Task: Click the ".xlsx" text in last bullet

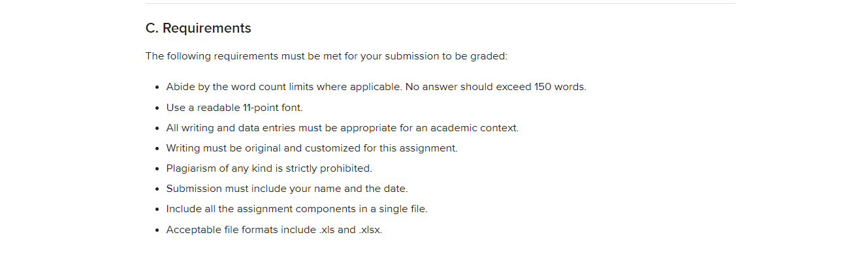Action: (370, 230)
